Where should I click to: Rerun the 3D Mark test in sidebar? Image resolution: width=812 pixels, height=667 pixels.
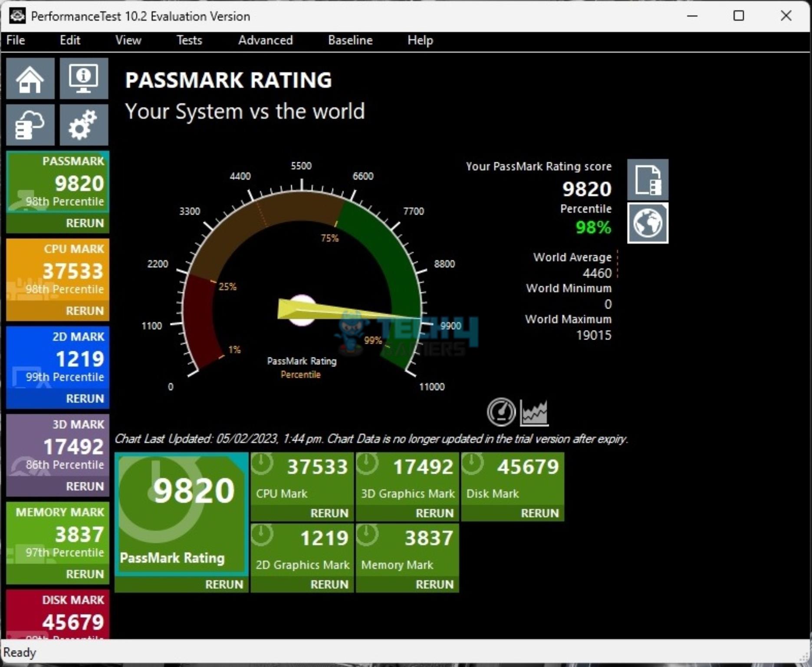85,486
